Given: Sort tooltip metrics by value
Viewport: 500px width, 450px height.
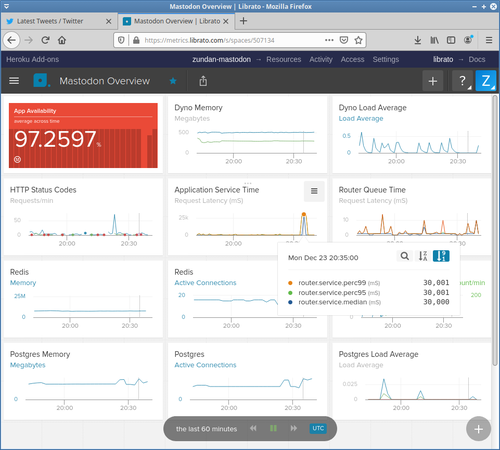Looking at the screenshot, I should (441, 256).
